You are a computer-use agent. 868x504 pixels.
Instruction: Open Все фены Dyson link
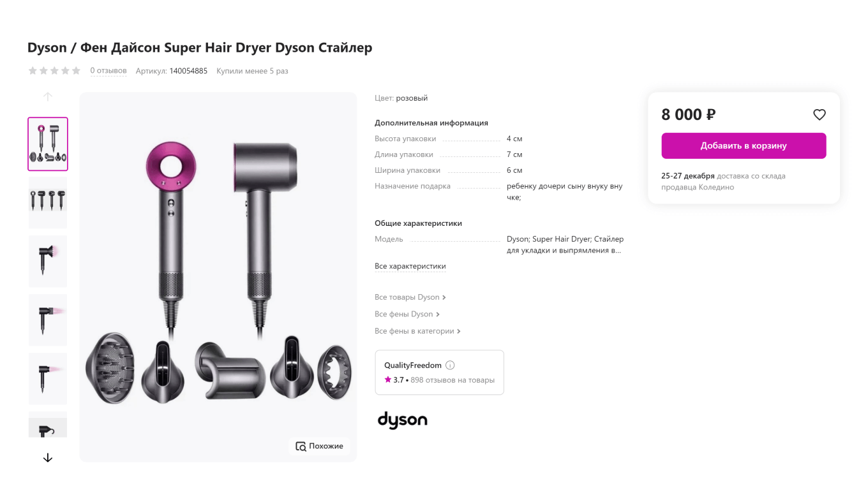pos(407,314)
